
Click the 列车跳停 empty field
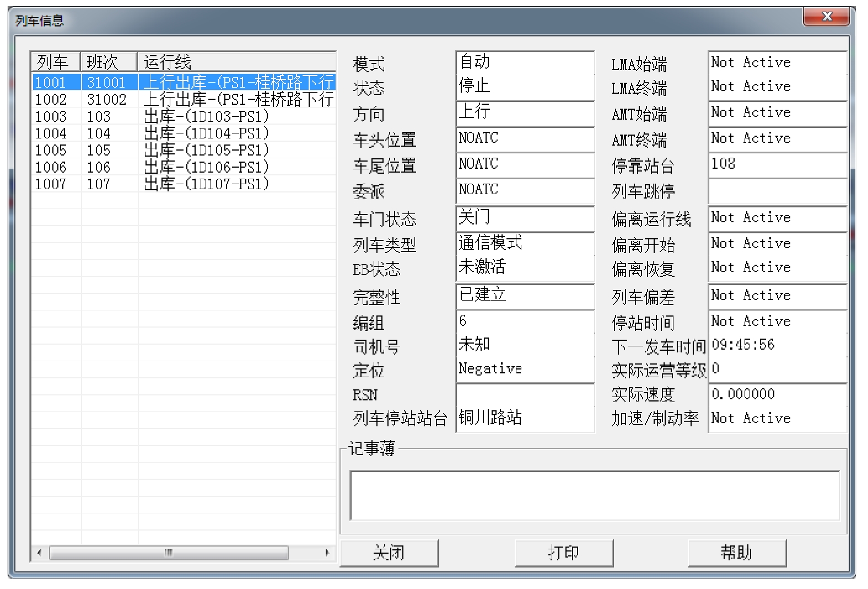pyautogui.click(x=777, y=192)
